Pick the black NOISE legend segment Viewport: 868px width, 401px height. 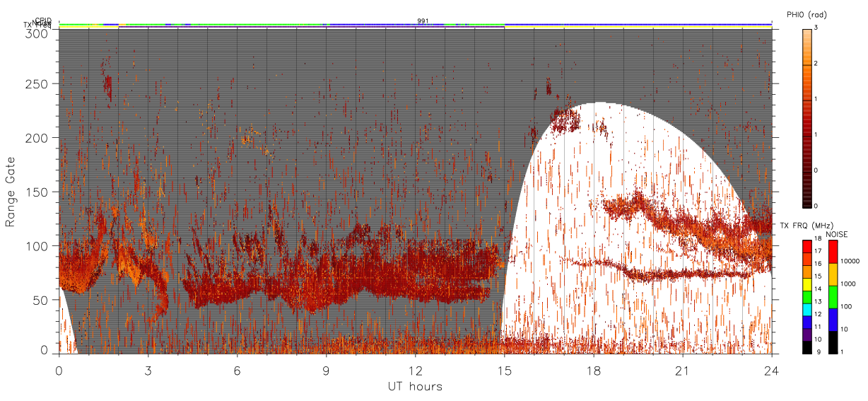pos(832,341)
